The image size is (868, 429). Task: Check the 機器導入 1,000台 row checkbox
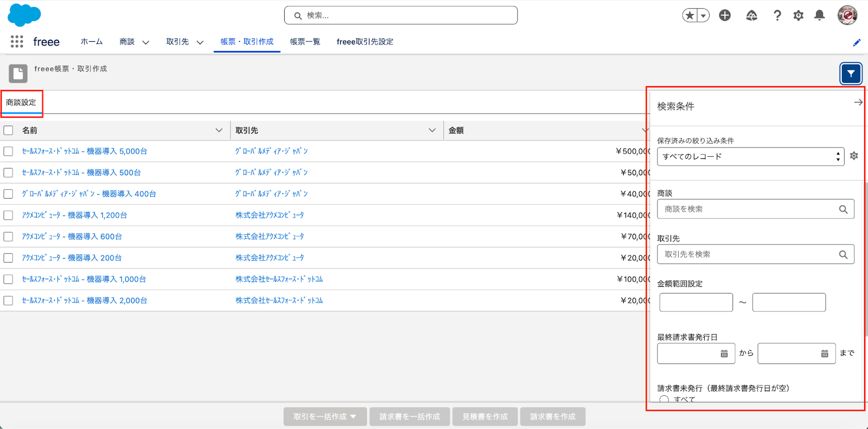point(8,279)
